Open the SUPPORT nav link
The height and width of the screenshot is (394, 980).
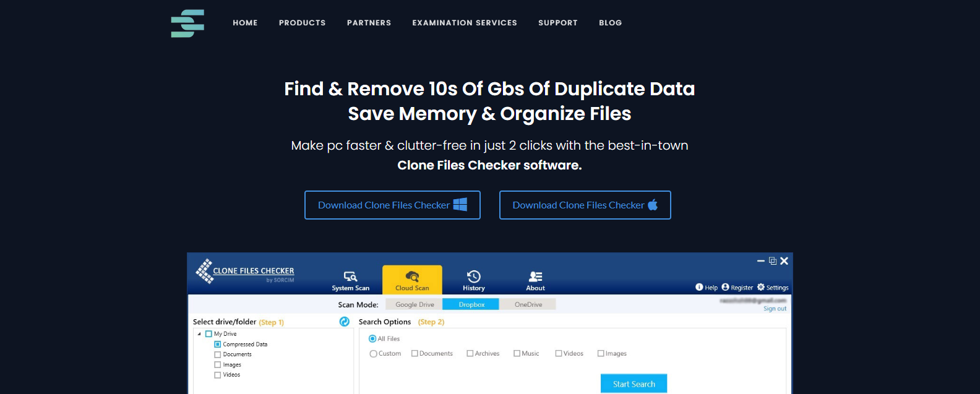[558, 23]
